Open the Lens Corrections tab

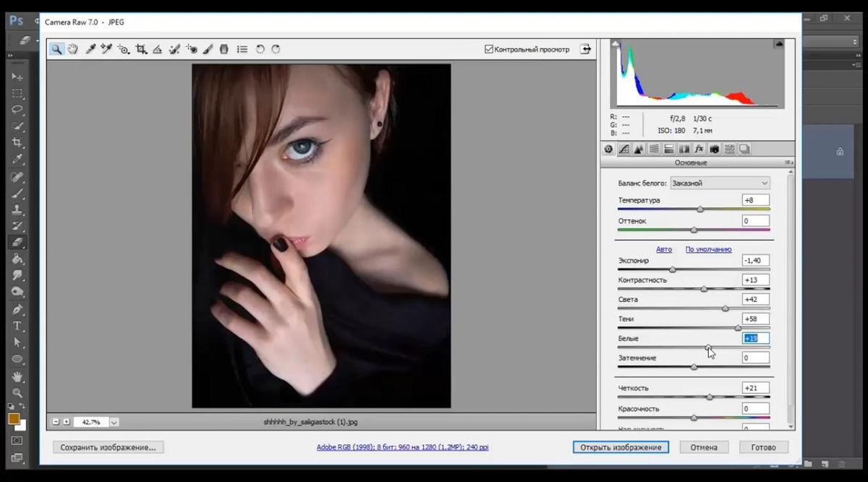[684, 149]
